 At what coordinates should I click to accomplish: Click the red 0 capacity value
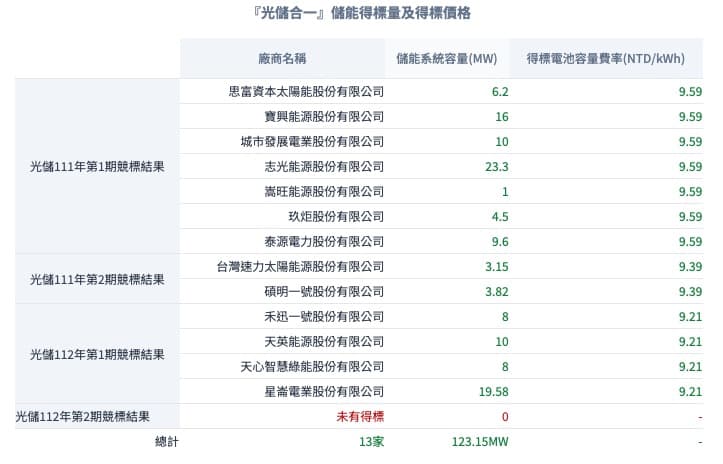(x=505, y=416)
